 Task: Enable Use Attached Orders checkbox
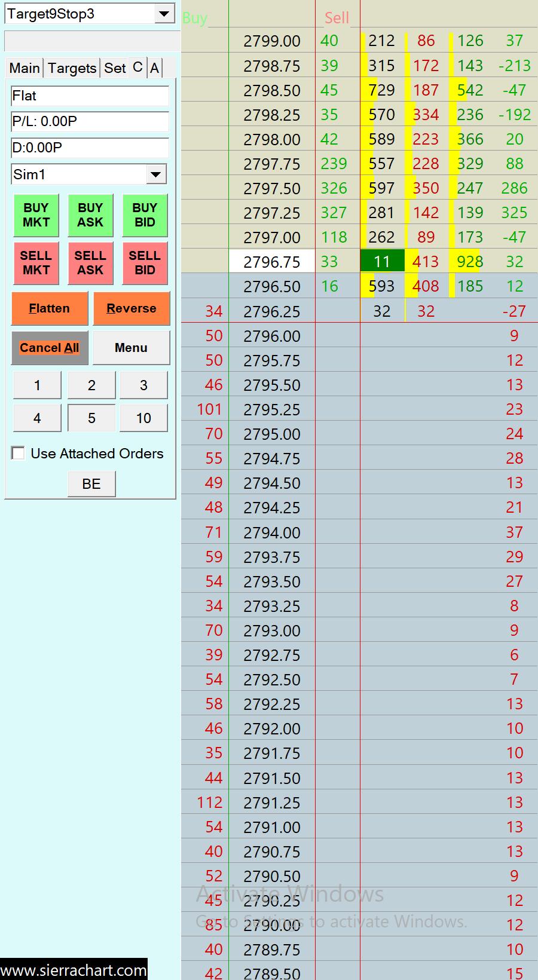tap(19, 454)
